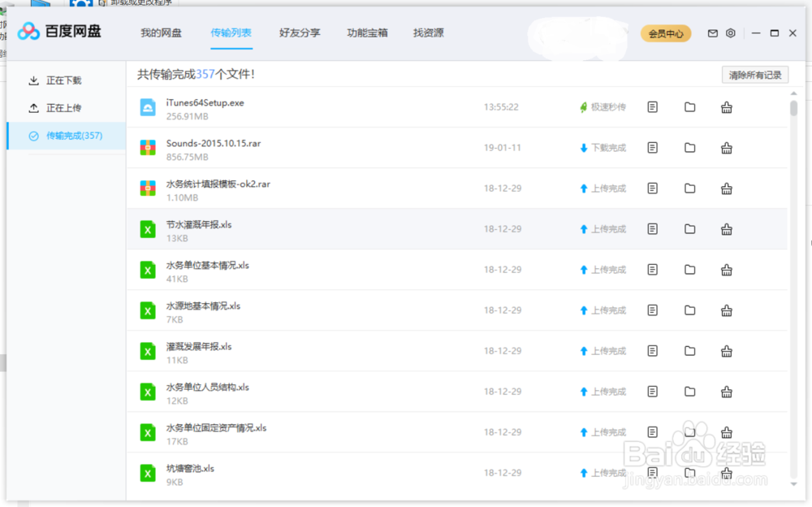Click the 256.91MB file size text

tap(187, 116)
